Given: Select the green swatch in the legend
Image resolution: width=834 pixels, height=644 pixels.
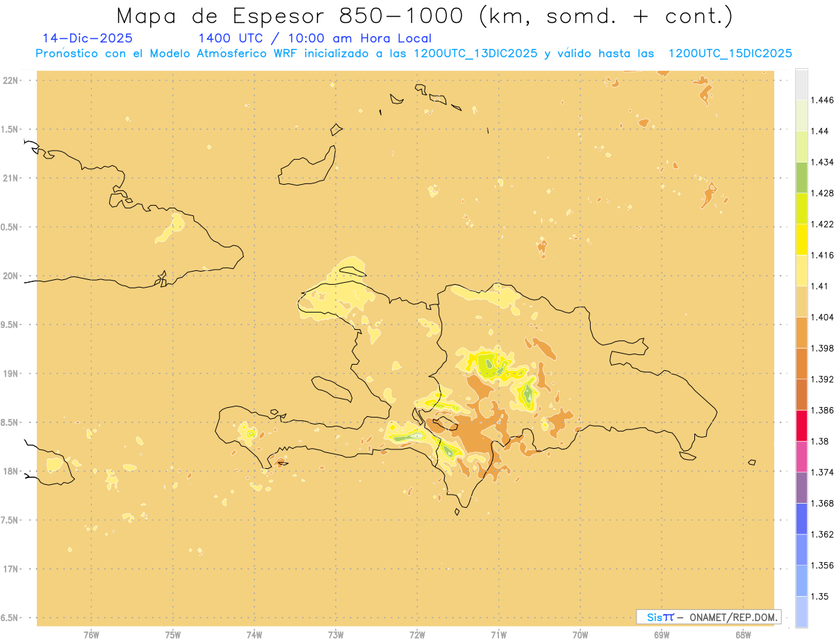Looking at the screenshot, I should click(801, 177).
